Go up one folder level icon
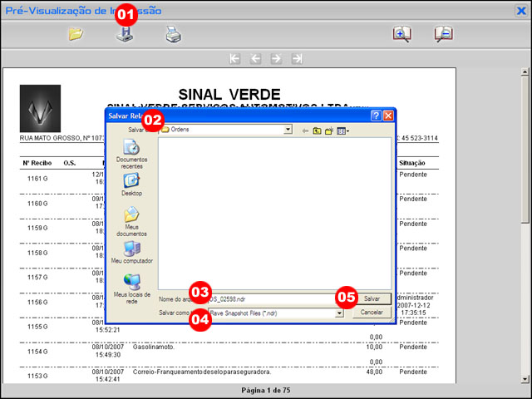The width and height of the screenshot is (532, 399). coord(317,131)
